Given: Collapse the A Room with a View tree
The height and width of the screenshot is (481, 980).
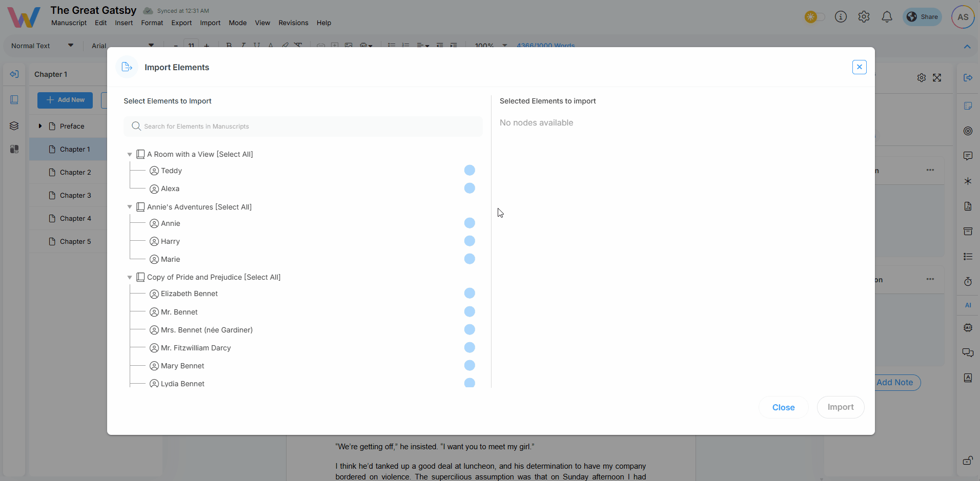Looking at the screenshot, I should click(x=130, y=154).
